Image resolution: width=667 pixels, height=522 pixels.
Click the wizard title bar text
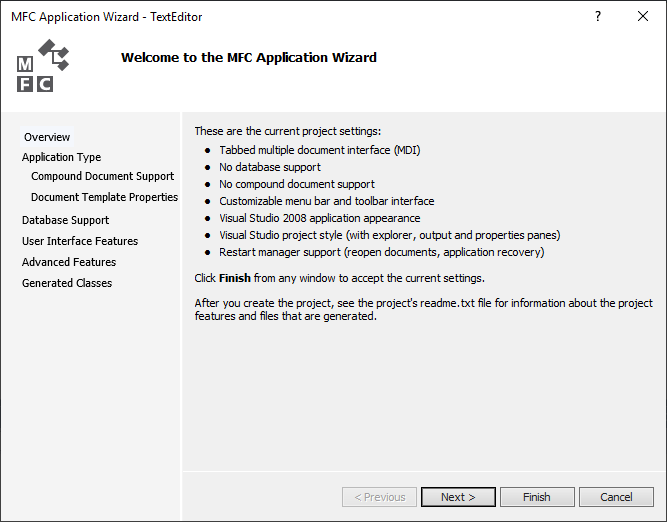coord(106,17)
